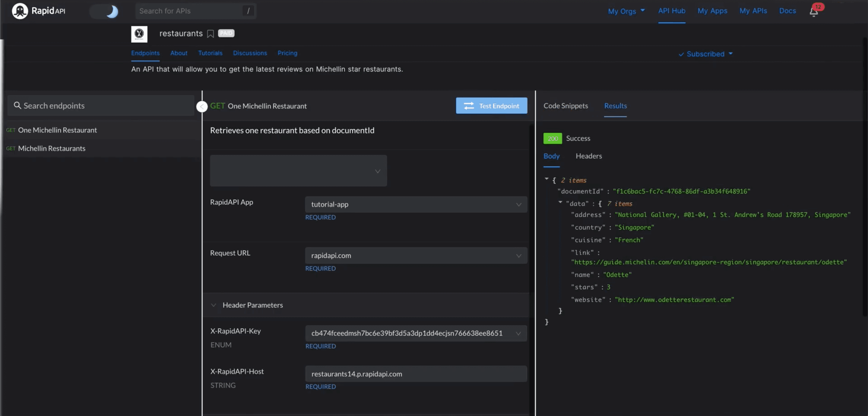Go to the API Hub tab
The image size is (868, 416).
(672, 11)
